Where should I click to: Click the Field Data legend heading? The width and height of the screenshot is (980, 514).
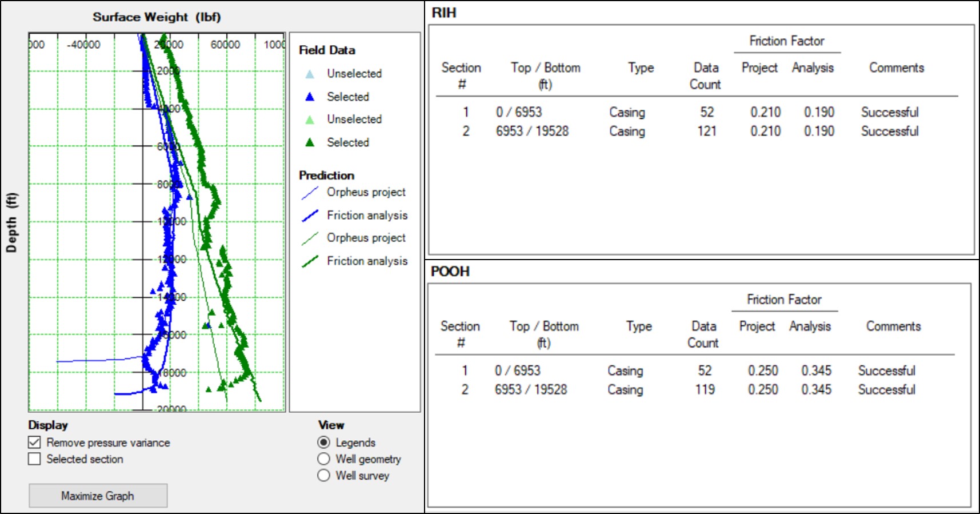pos(327,50)
